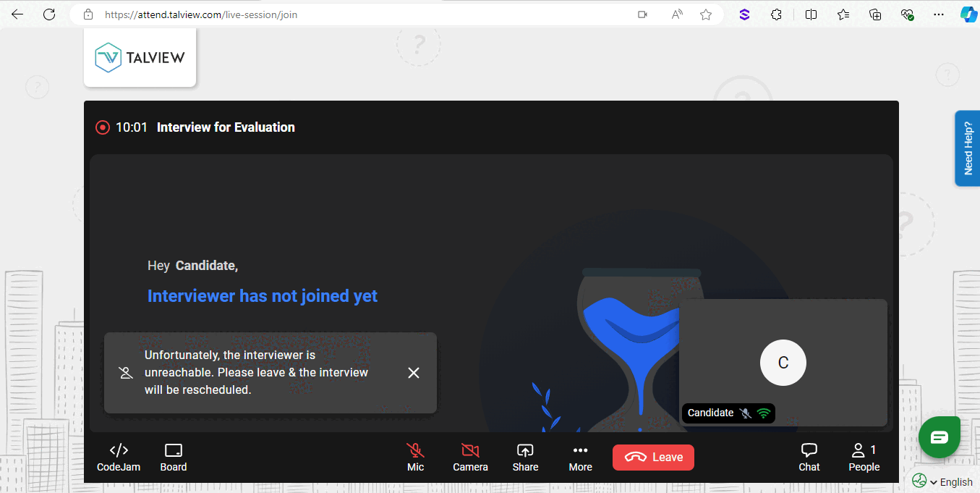The height and width of the screenshot is (493, 980).
Task: Click the purple stacked-layers extension icon in browser toolbar
Action: pyautogui.click(x=744, y=14)
